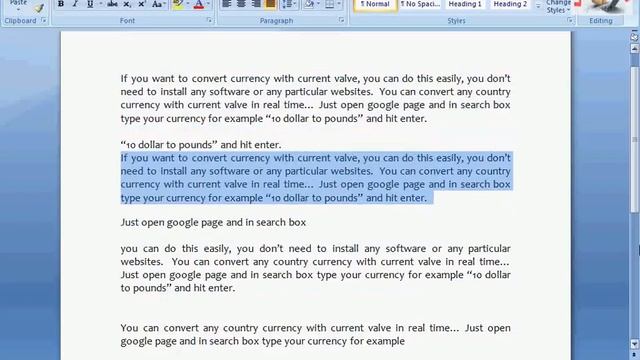Toggle Underline formatting
The image size is (640, 360).
[x=90, y=4]
